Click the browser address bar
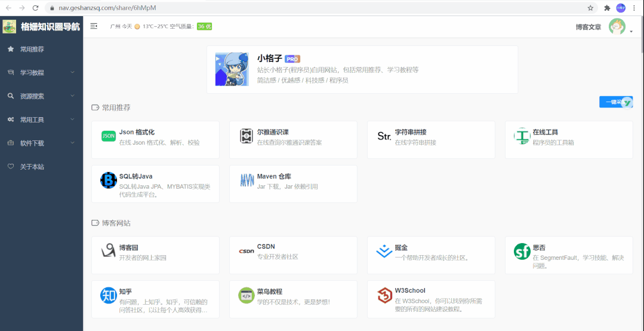Viewport: 644px width, 331px height. coord(321,8)
